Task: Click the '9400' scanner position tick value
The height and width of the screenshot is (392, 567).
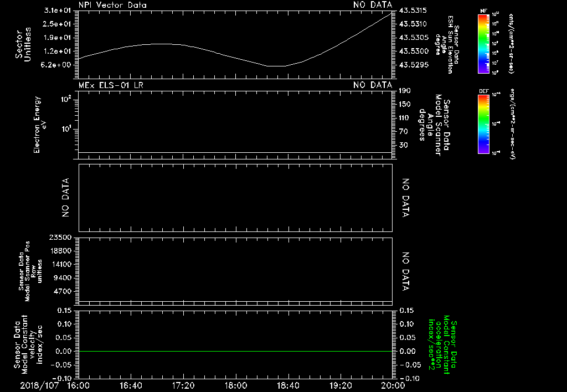Action: pyautogui.click(x=63, y=278)
